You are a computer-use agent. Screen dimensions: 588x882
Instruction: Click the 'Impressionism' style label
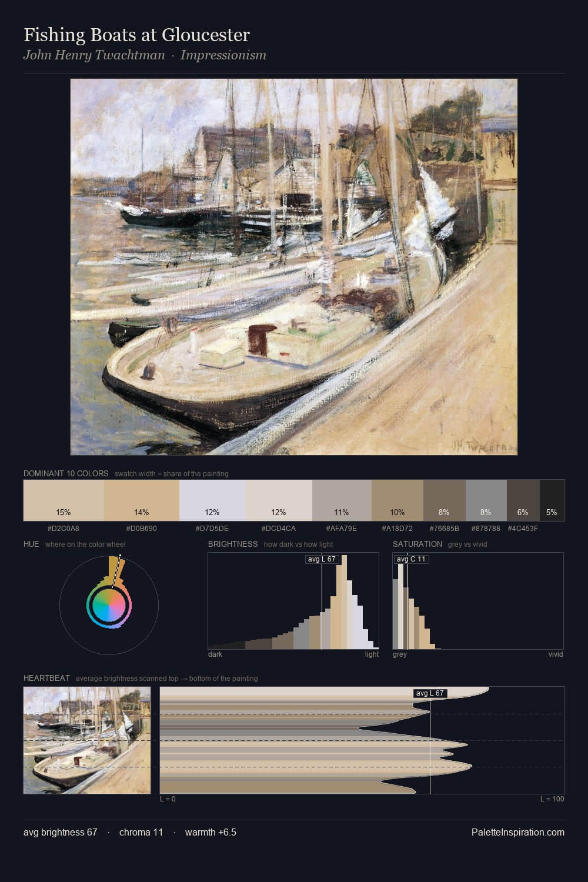click(x=223, y=55)
